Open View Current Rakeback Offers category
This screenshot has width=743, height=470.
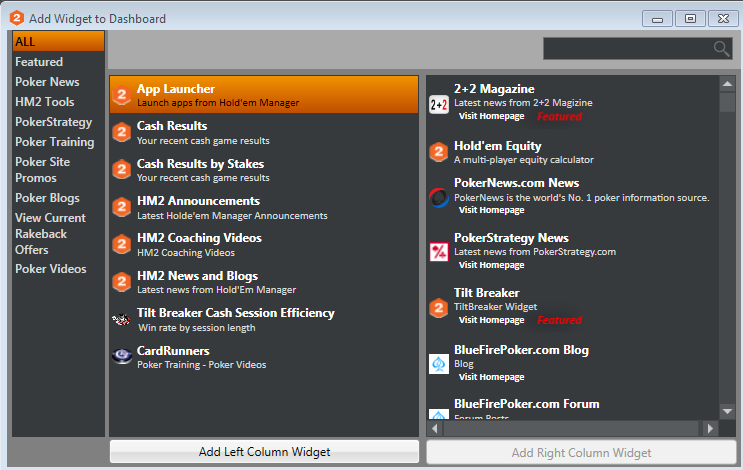(51, 234)
